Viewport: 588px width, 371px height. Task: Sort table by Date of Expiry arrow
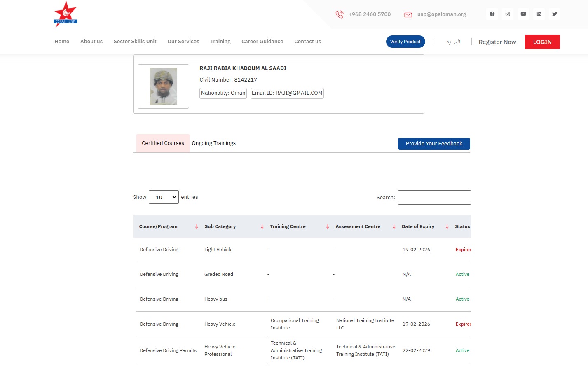coord(447,226)
